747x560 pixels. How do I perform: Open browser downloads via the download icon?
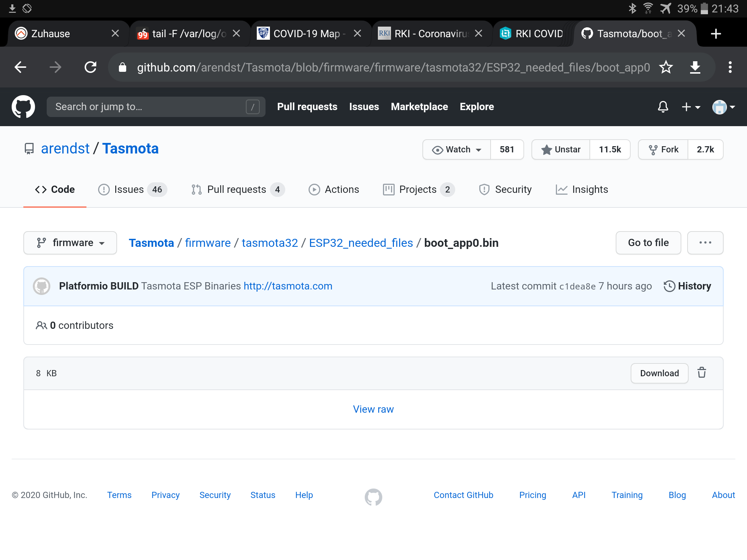[x=695, y=67]
